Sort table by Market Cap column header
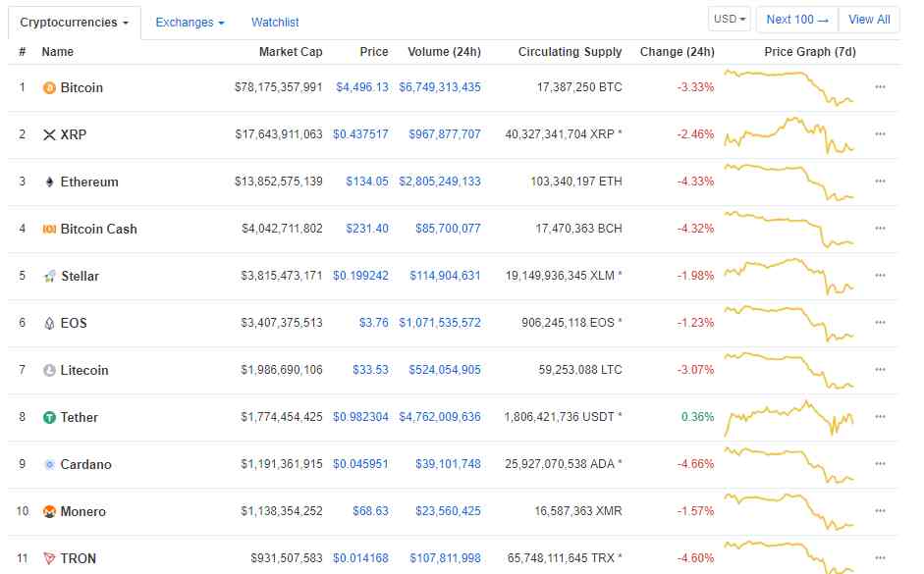924x574 pixels. [x=291, y=52]
